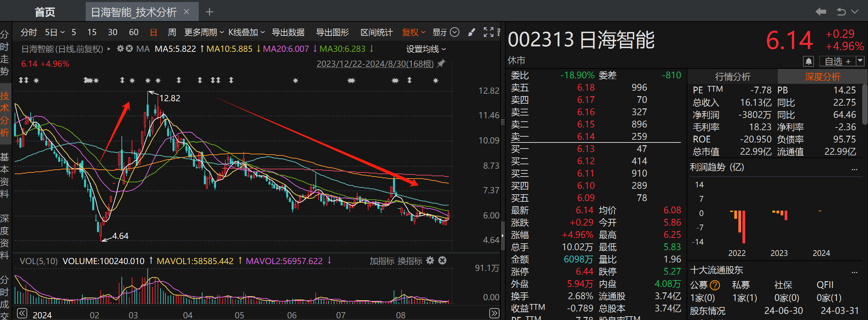Screen dimensions: 868x320
Task: Click 加指标 to add an indicator
Action: click(x=382, y=261)
